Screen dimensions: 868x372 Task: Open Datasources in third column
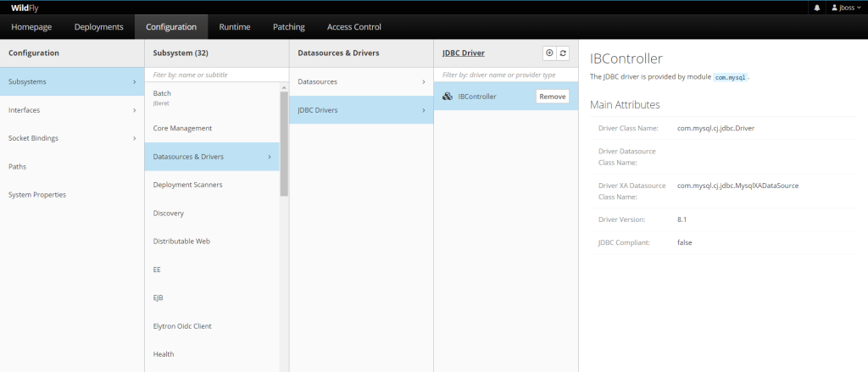click(x=361, y=81)
